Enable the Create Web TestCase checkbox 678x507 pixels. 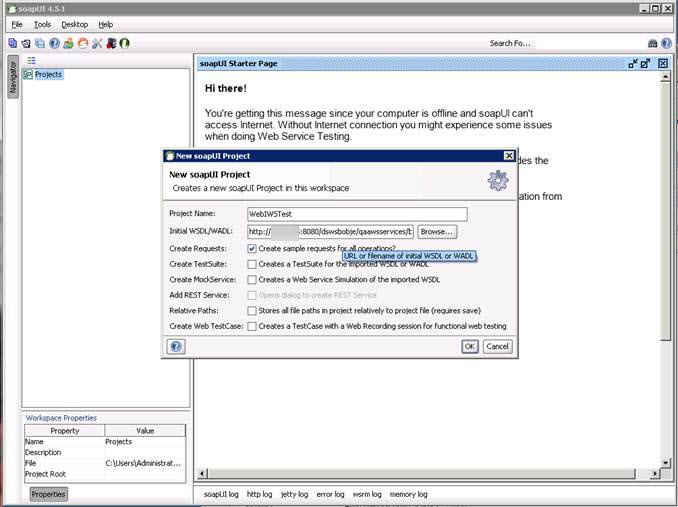pyautogui.click(x=252, y=326)
